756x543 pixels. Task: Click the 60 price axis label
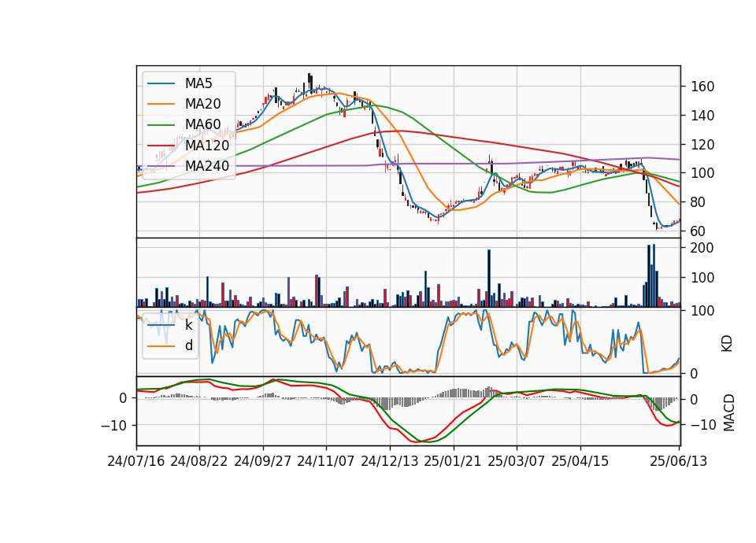697,231
